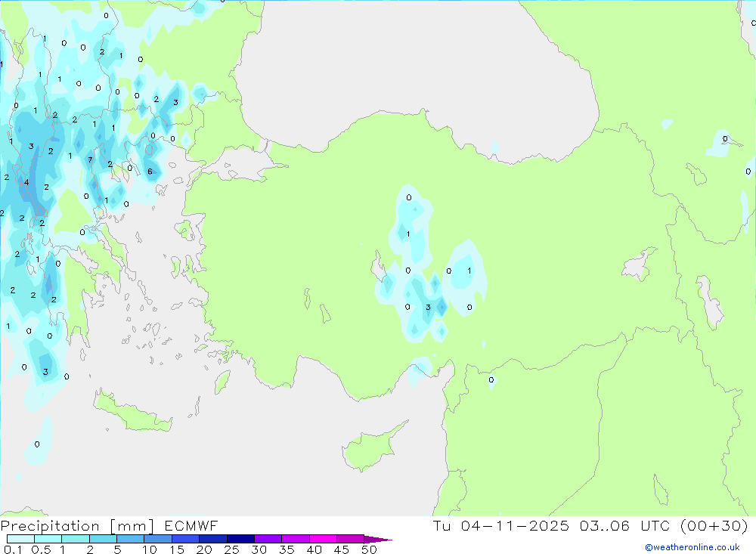Click the 30–35 mm violet legend swatch

pyautogui.click(x=268, y=539)
